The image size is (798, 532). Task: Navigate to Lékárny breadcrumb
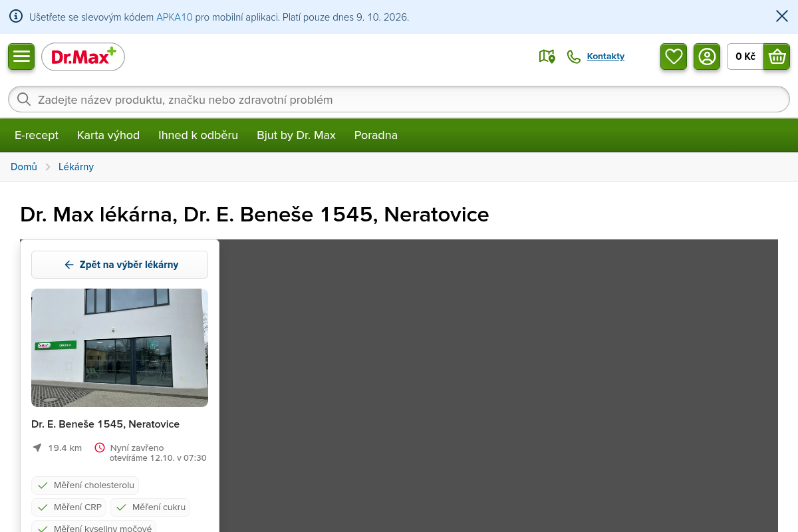point(76,167)
